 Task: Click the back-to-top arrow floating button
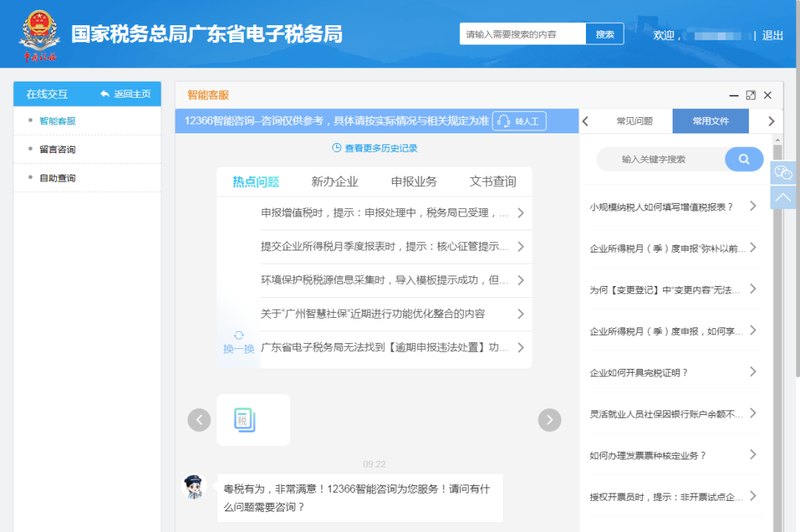tap(783, 197)
